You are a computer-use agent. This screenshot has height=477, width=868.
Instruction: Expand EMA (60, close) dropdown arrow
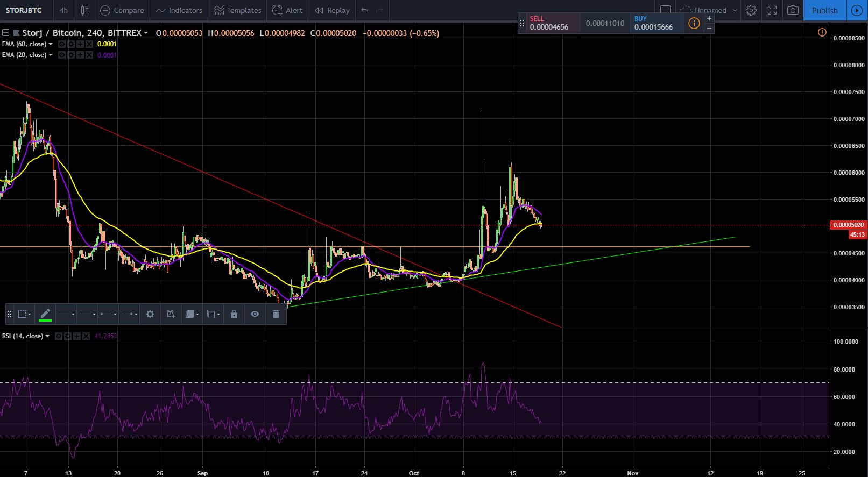[51, 44]
